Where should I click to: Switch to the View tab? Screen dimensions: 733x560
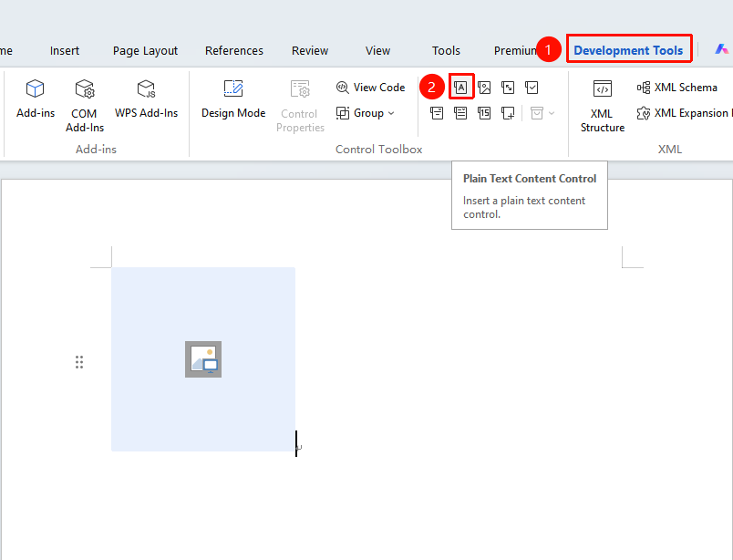tap(377, 50)
